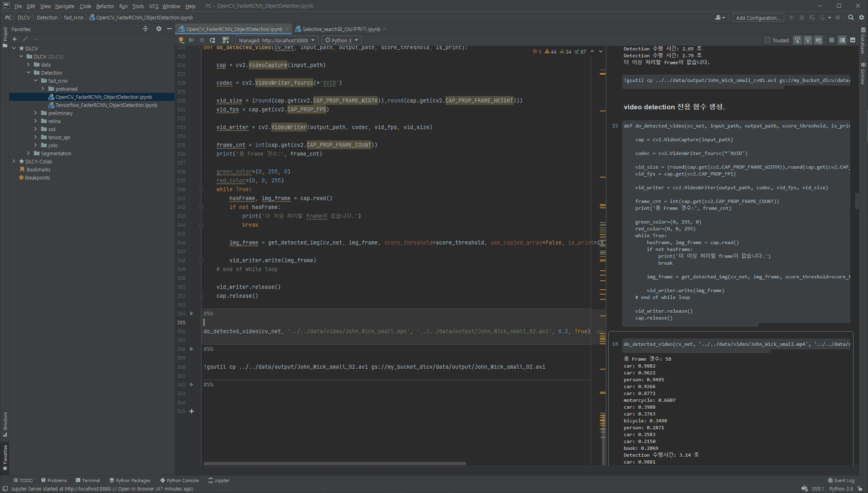The height and width of the screenshot is (493, 868).
Task: Open the Code With Me user icon
Action: point(720,17)
